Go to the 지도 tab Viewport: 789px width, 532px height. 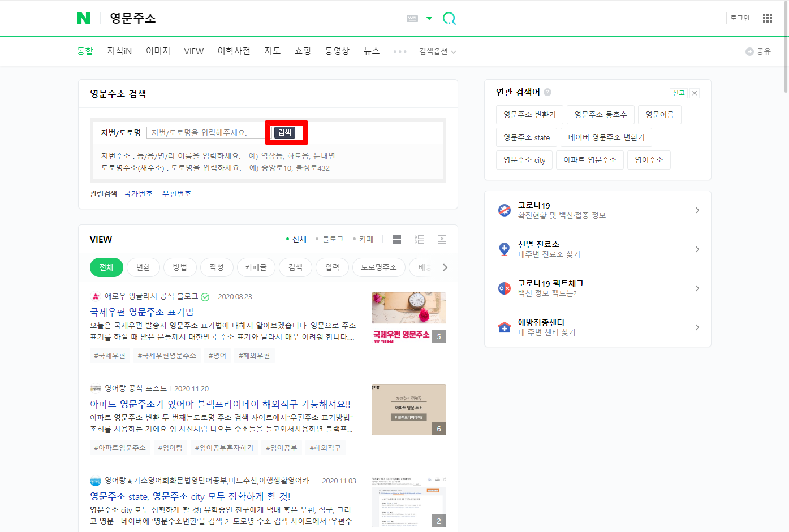(272, 51)
